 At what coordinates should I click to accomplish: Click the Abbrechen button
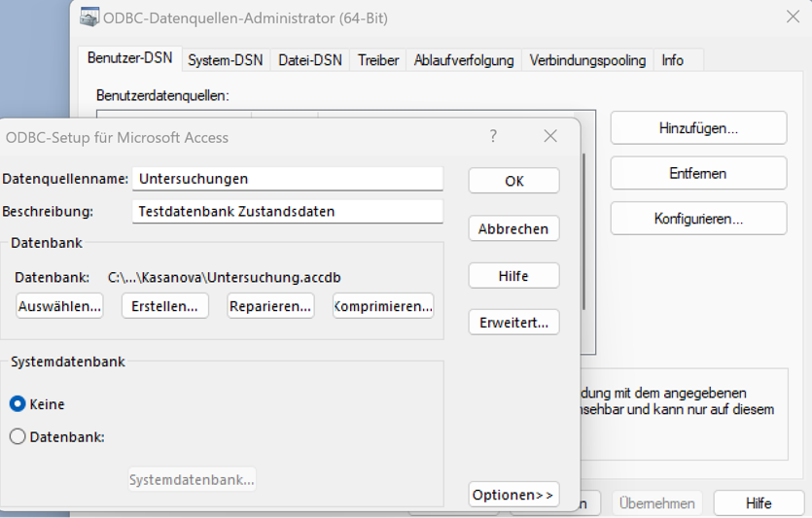(x=513, y=229)
